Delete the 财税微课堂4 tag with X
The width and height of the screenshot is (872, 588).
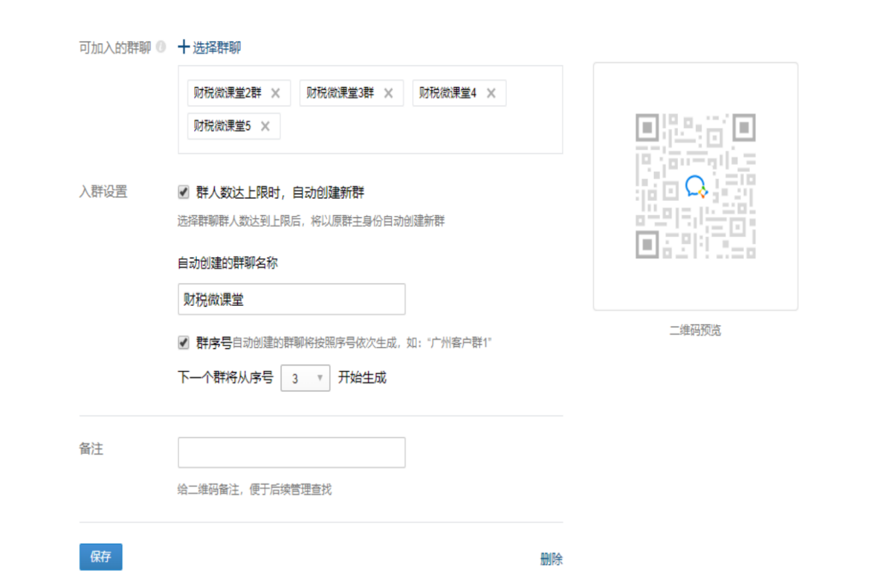click(490, 93)
